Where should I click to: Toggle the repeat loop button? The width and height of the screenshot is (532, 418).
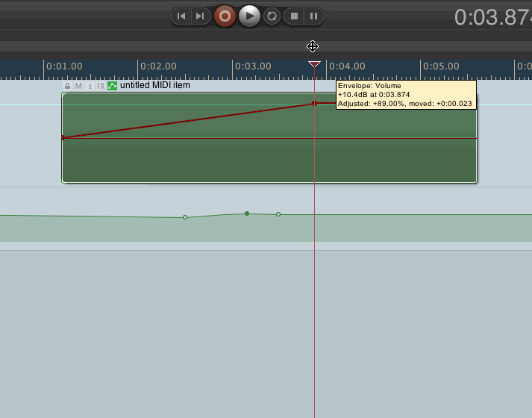[272, 16]
